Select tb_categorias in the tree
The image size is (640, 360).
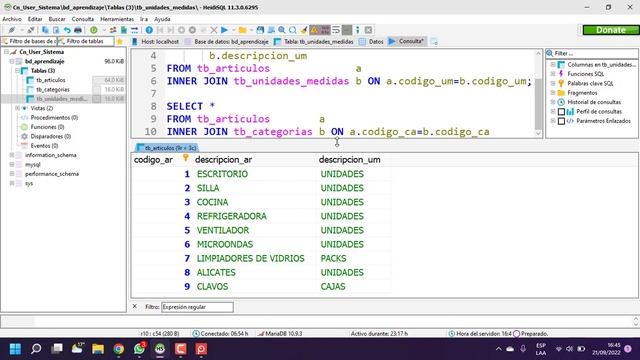click(53, 89)
